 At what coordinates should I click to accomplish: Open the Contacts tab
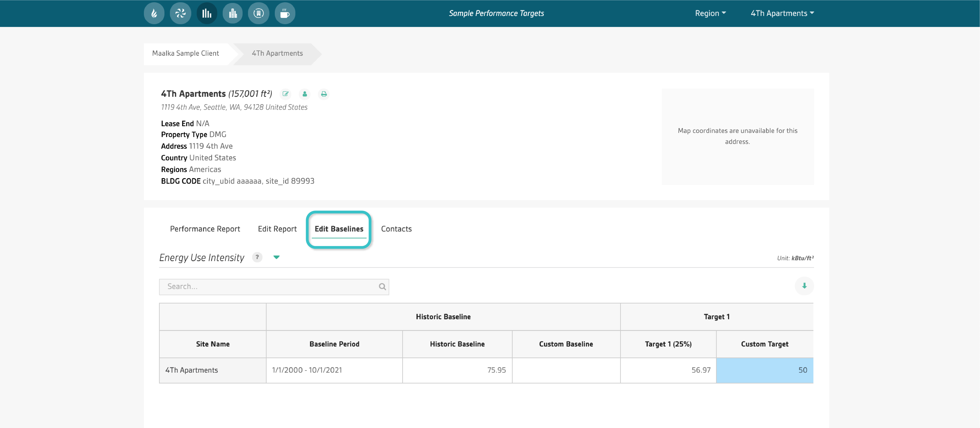(x=396, y=229)
